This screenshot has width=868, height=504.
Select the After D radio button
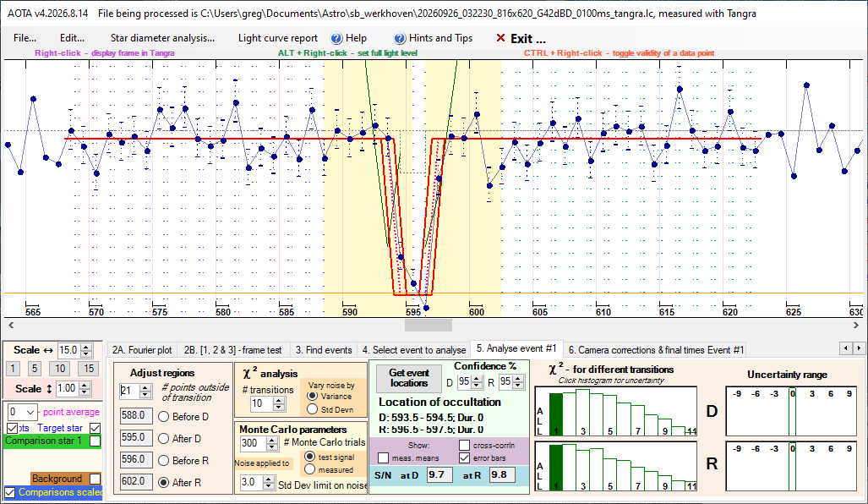coord(164,439)
